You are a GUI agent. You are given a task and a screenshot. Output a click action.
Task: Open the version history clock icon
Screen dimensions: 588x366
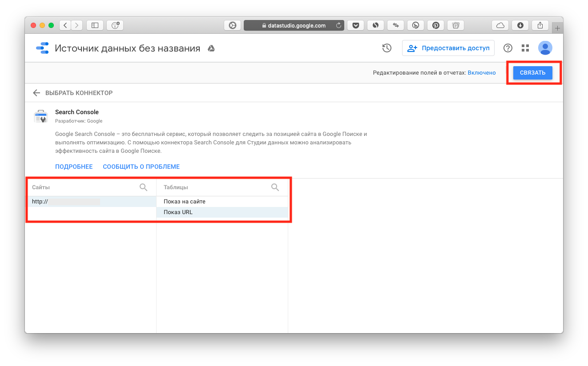point(387,48)
